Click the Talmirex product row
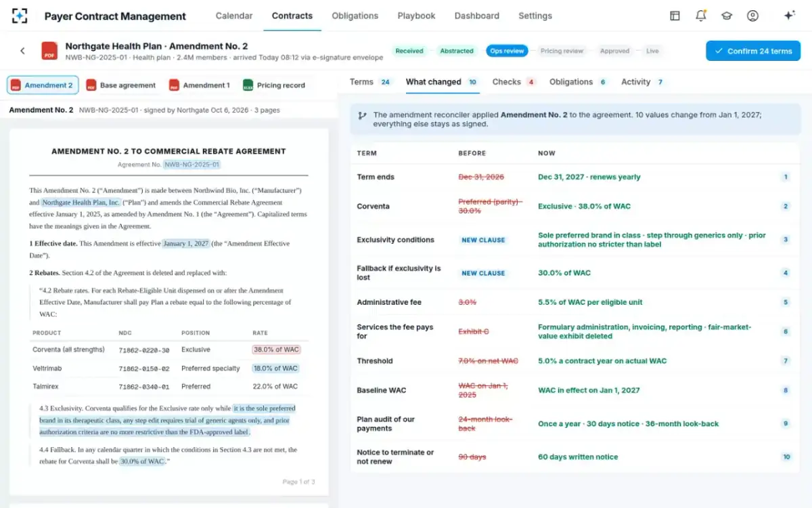Viewport: 812px width, 508px height. coord(168,386)
